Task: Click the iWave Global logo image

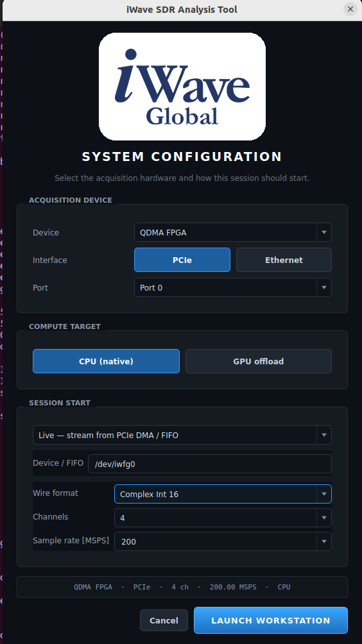Action: point(182,87)
